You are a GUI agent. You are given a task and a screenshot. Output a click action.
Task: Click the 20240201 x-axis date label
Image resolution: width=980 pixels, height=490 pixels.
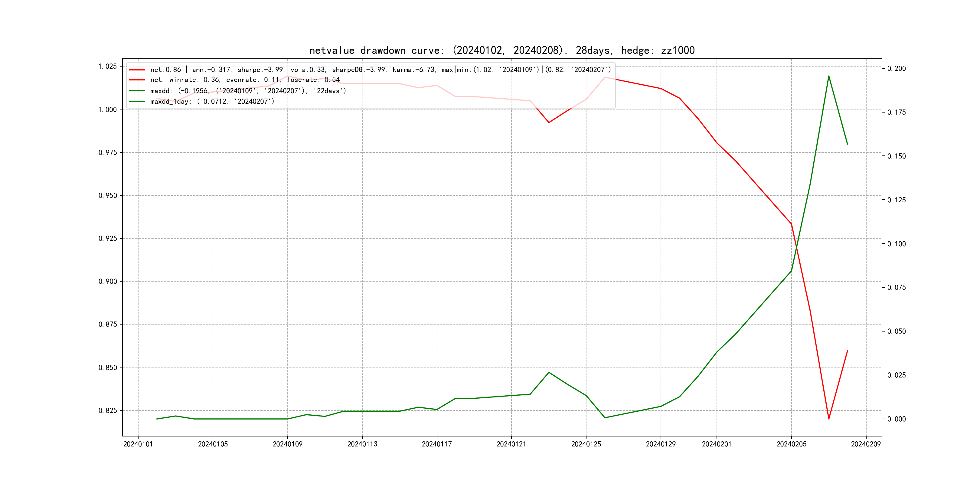click(x=716, y=444)
